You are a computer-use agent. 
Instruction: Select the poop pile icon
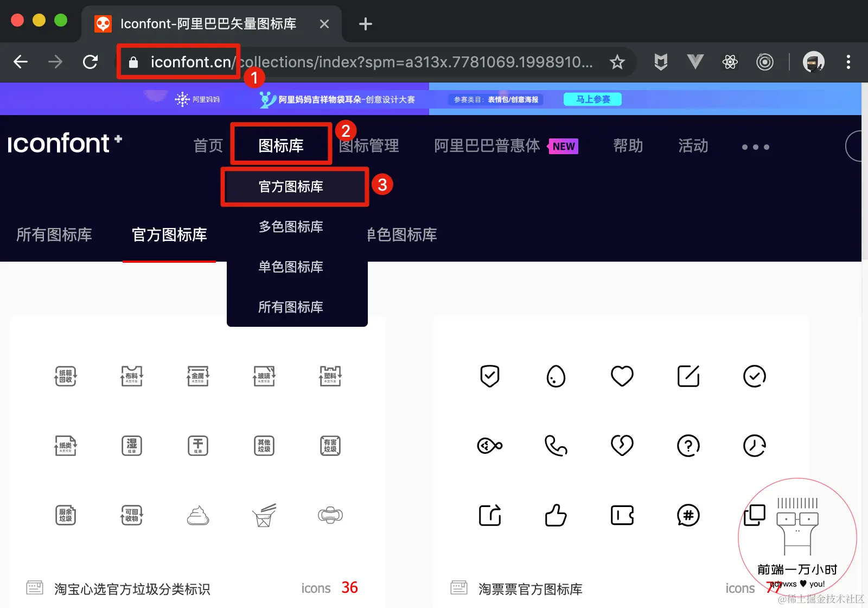198,515
